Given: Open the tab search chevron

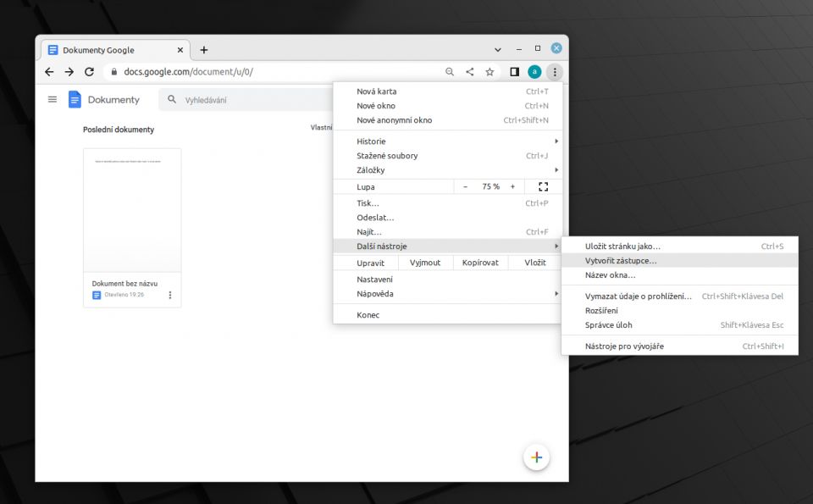Looking at the screenshot, I should point(498,50).
